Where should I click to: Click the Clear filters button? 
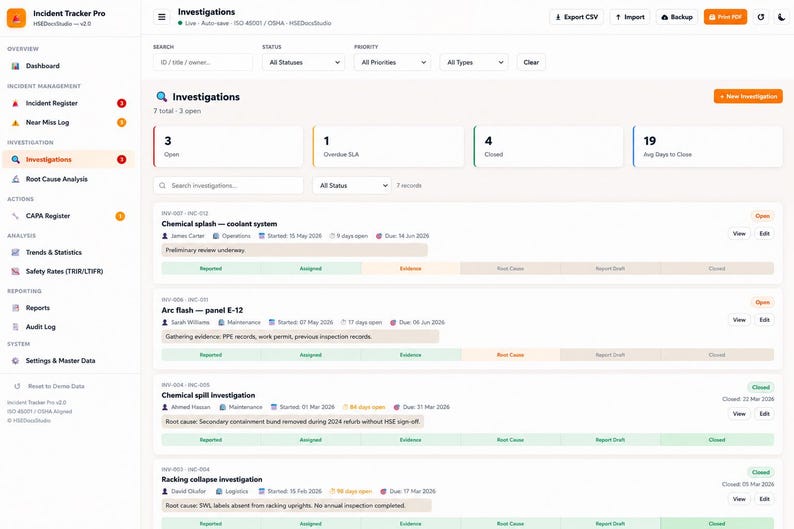531,62
